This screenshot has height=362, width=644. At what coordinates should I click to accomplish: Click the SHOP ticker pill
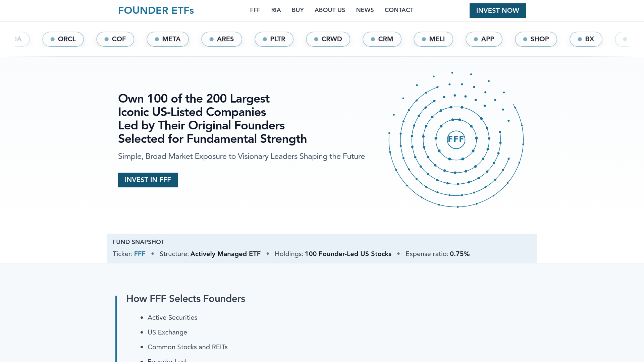tap(536, 39)
